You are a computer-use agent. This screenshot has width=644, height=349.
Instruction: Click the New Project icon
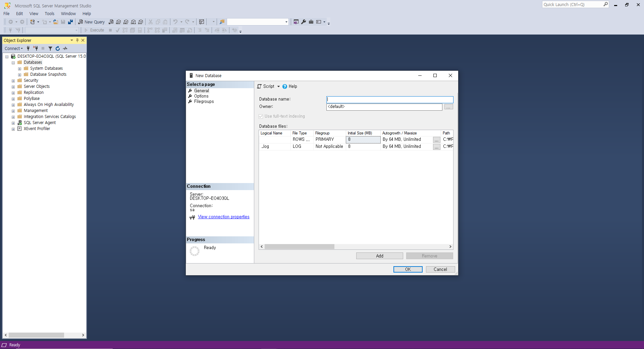33,22
